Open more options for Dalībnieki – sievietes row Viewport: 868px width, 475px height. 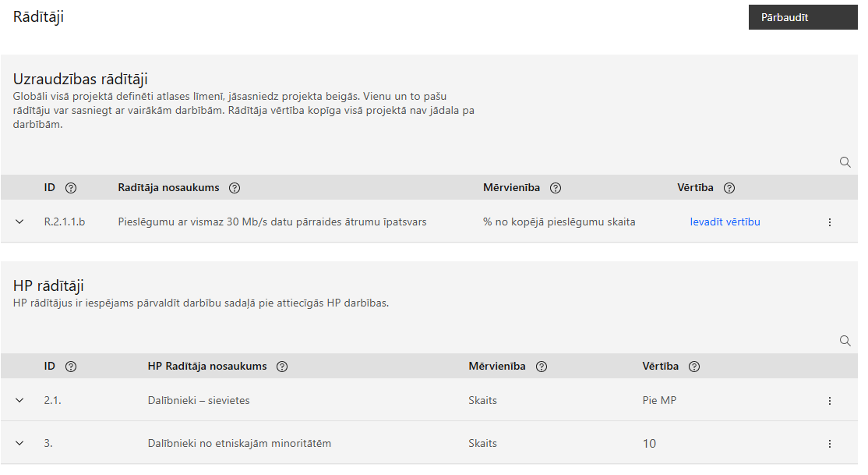[829, 401]
